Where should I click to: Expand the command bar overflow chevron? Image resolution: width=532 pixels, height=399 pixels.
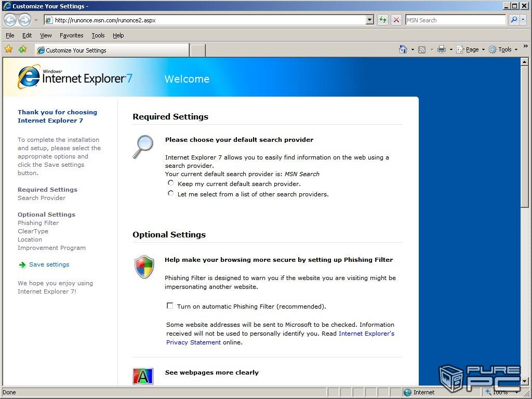pyautogui.click(x=526, y=46)
